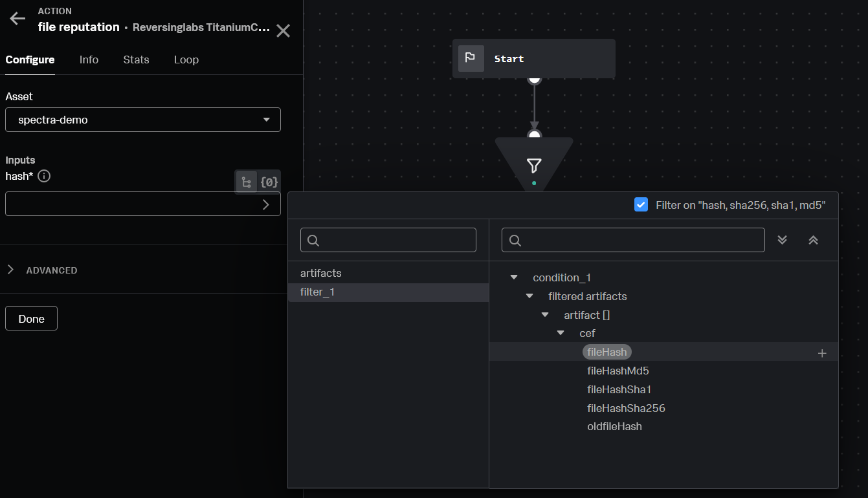Click the Done button
Viewport: 868px width, 498px height.
[x=31, y=318]
